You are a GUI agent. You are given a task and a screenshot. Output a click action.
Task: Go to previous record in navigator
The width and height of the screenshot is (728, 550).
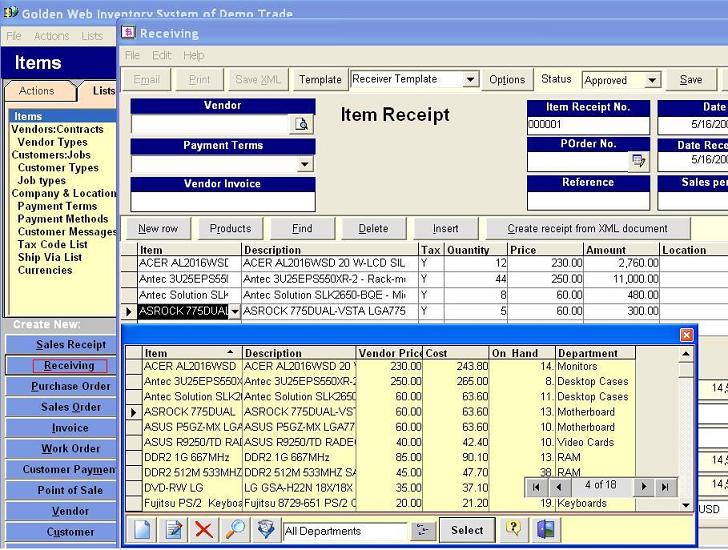pyautogui.click(x=559, y=487)
